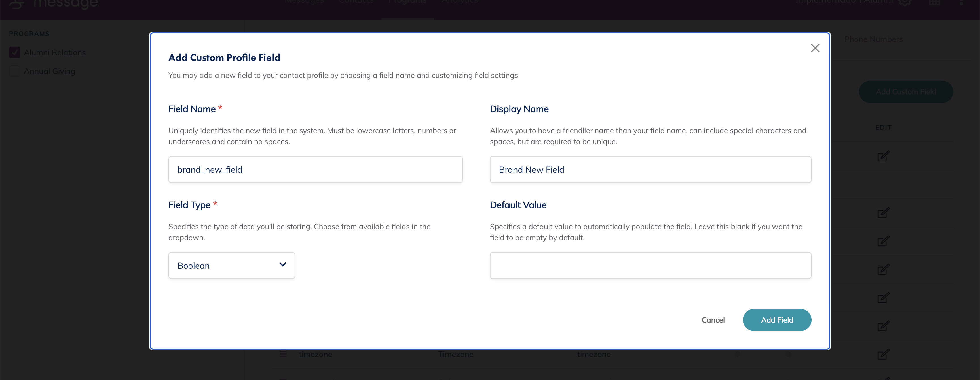Open the apps grid icon in the top bar

tap(934, 2)
